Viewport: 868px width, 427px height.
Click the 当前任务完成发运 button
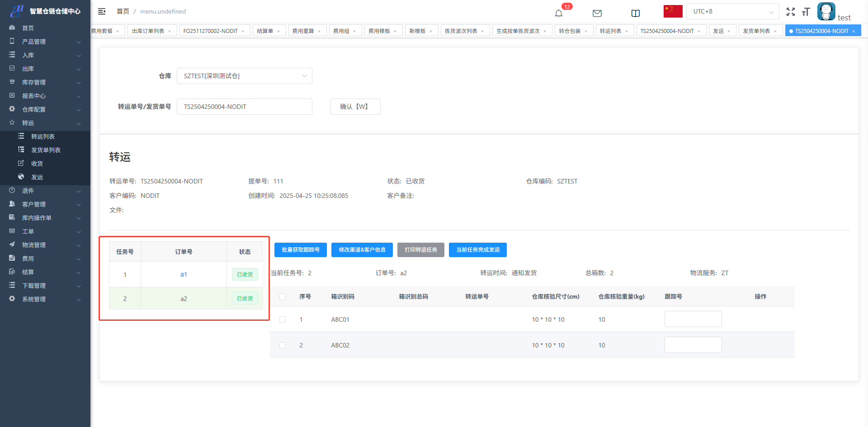click(x=477, y=250)
